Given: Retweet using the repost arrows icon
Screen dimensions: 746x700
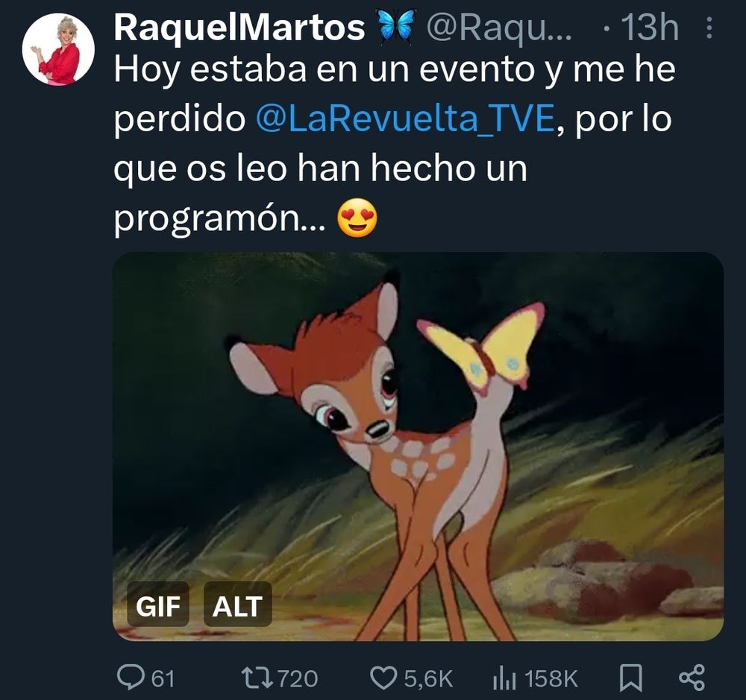Looking at the screenshot, I should pos(257,678).
